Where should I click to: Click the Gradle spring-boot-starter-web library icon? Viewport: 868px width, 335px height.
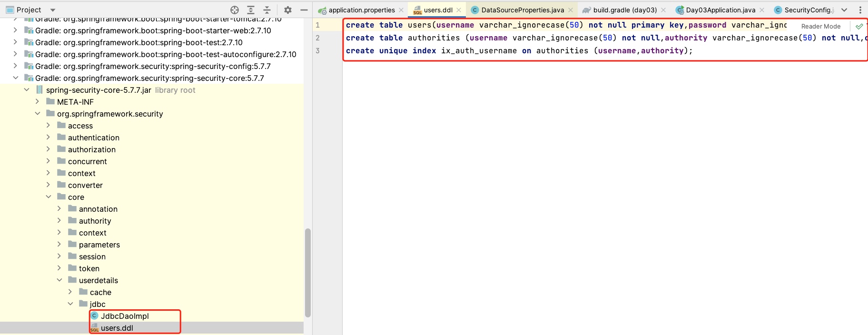point(29,30)
